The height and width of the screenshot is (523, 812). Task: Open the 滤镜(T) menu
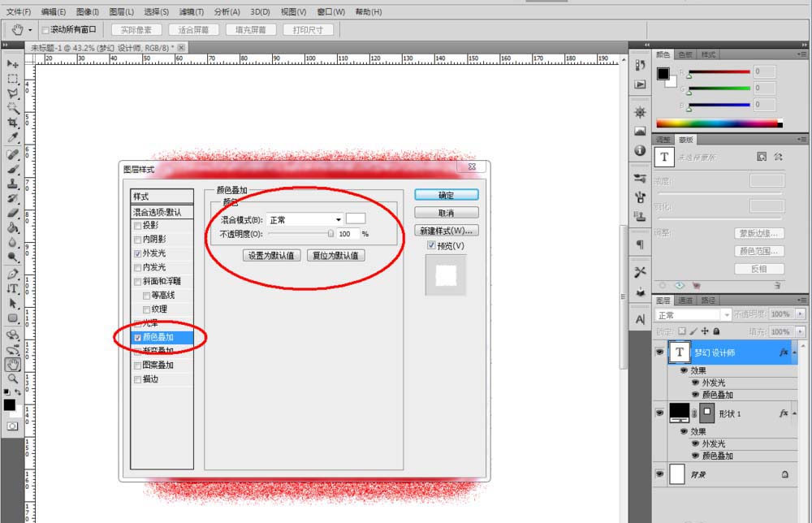coord(191,11)
